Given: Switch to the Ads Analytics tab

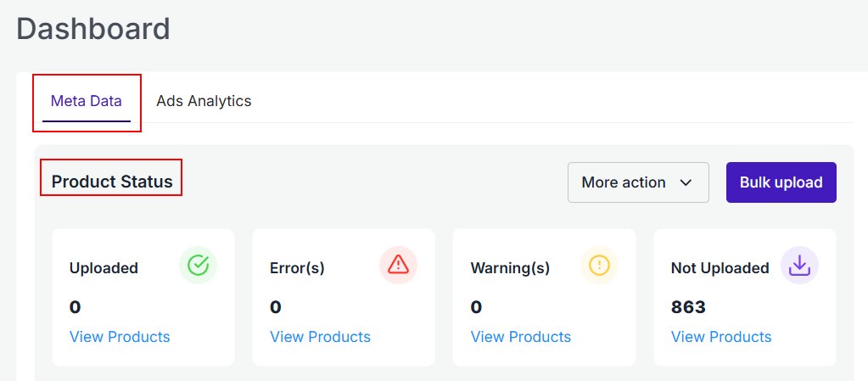Looking at the screenshot, I should [x=204, y=101].
